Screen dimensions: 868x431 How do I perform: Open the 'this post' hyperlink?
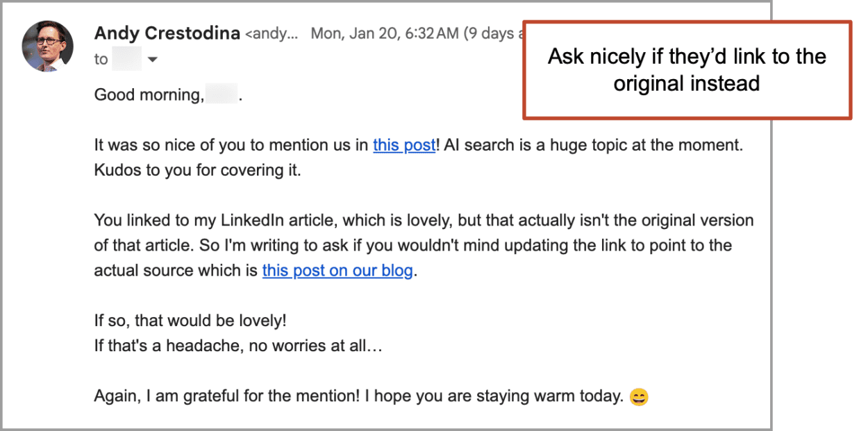pos(403,145)
